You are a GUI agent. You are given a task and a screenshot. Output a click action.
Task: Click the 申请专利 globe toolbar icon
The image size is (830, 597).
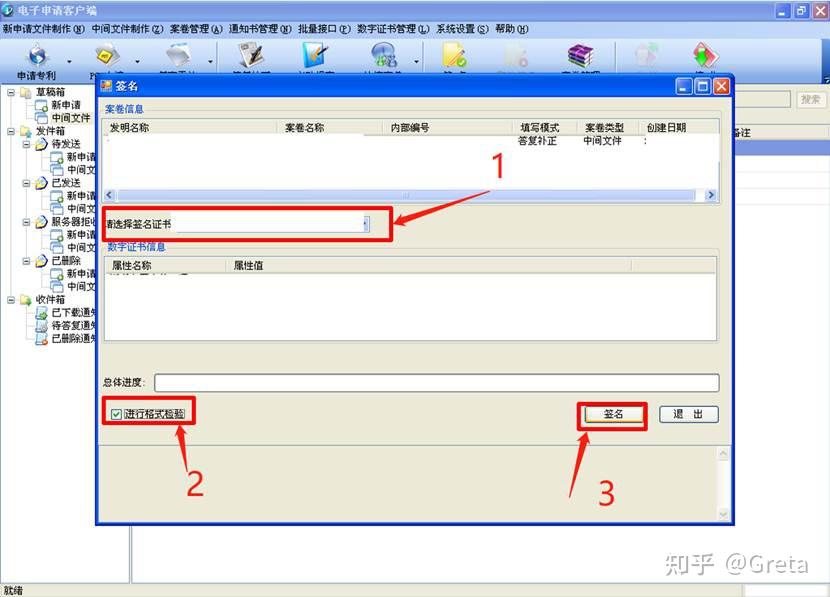pyautogui.click(x=37, y=56)
